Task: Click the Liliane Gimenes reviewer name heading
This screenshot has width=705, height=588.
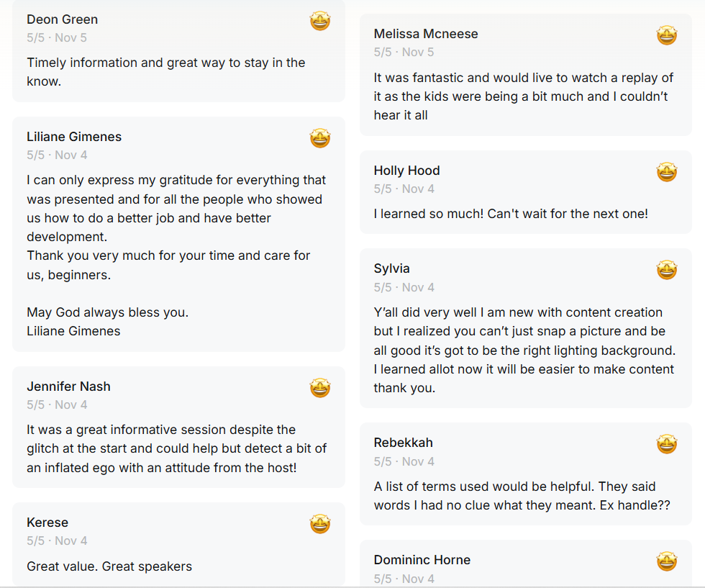Action: (x=74, y=137)
